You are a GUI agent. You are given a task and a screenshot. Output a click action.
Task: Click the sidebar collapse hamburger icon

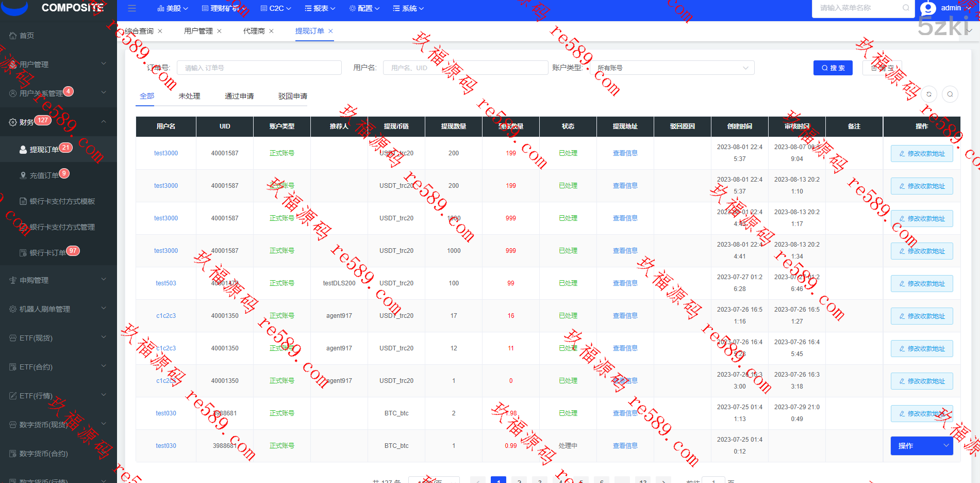pos(132,8)
